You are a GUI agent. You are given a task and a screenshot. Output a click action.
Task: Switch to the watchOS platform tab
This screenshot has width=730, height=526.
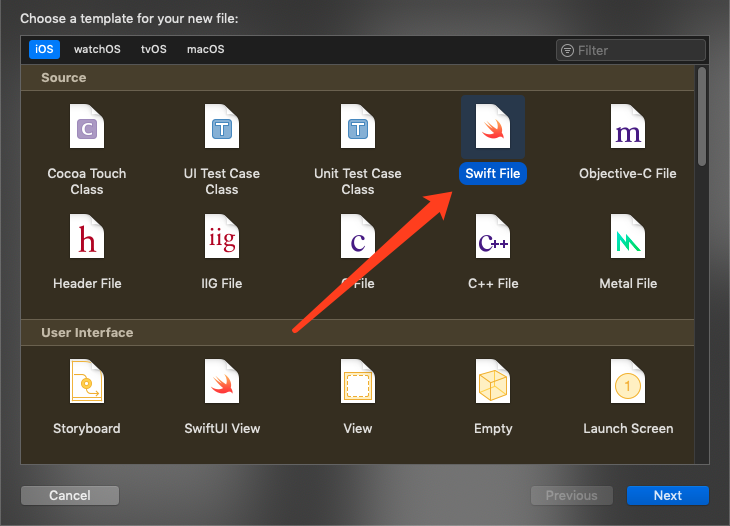coord(97,49)
